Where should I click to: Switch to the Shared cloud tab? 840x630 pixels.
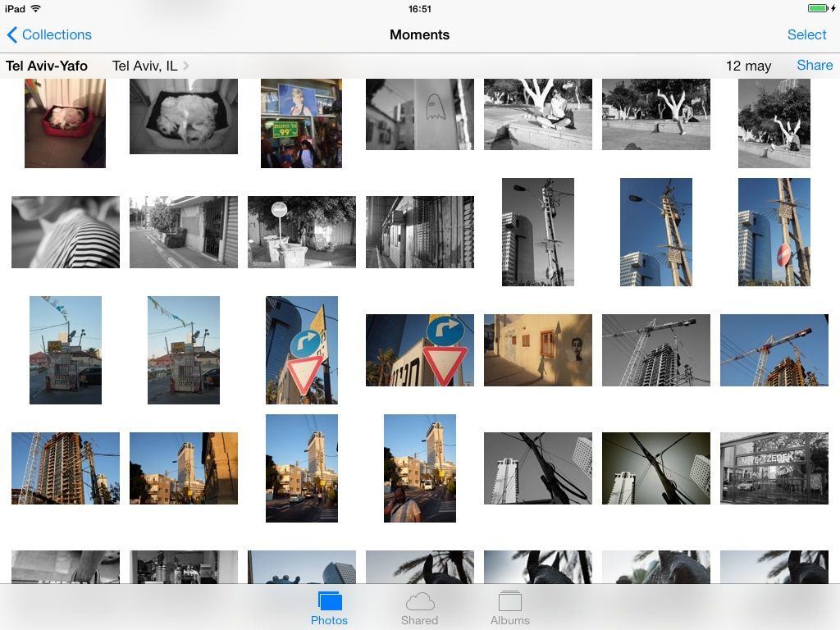[x=419, y=608]
